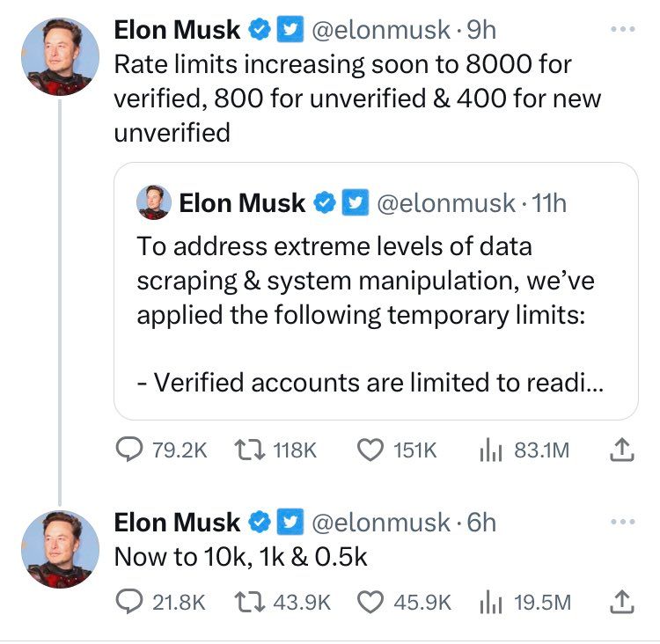Click the avatar inside the quoted tweet
Image resolution: width=660 pixels, height=644 pixels.
(x=154, y=202)
